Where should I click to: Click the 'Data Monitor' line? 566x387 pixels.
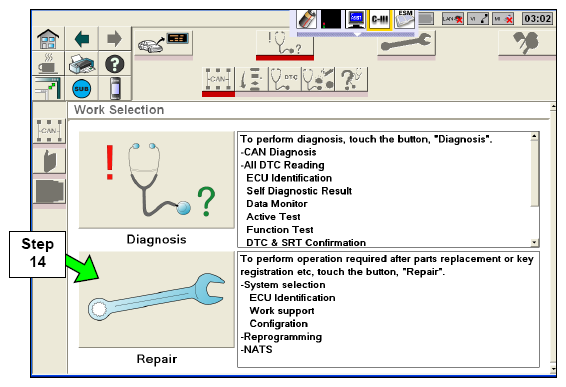click(277, 204)
